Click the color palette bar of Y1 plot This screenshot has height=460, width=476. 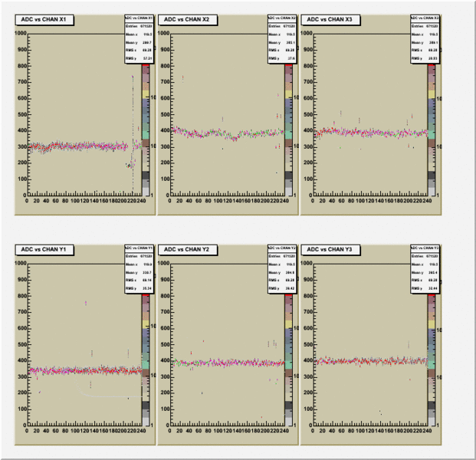click(x=146, y=360)
